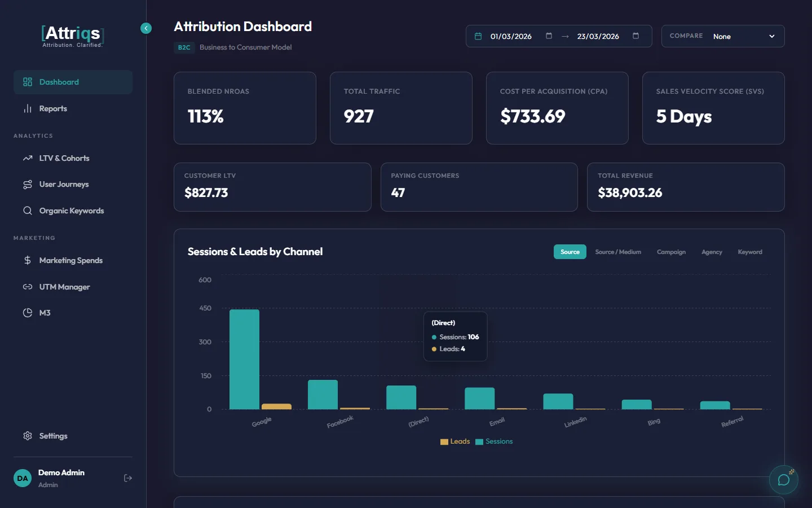The image size is (812, 508).
Task: Collapse the sidebar with the chevron
Action: point(146,28)
